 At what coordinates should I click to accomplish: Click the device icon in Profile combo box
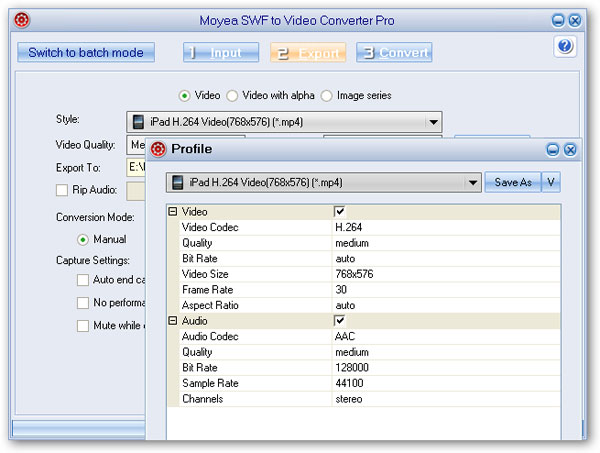pyautogui.click(x=178, y=182)
